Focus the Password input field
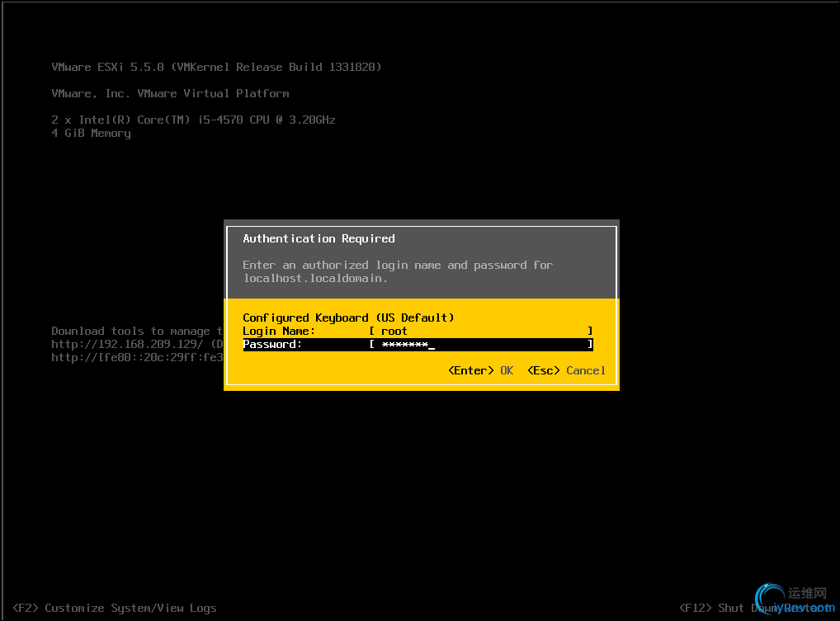Viewport: 840px width, 621px height. pyautogui.click(x=481, y=344)
